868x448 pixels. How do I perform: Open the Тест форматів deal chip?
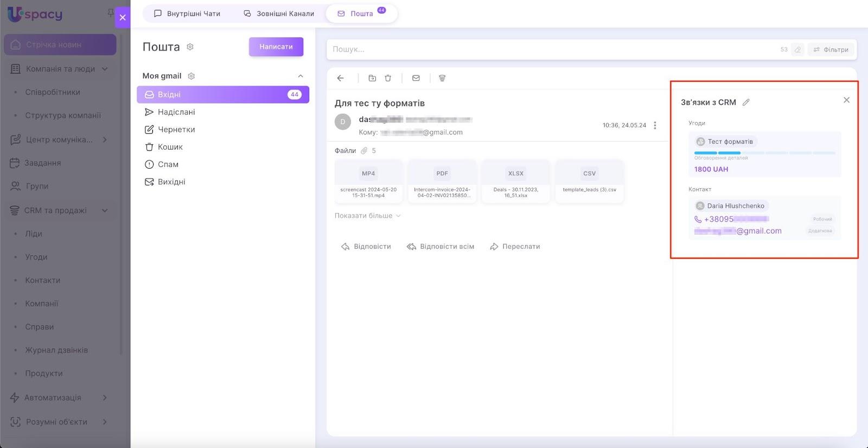point(725,142)
